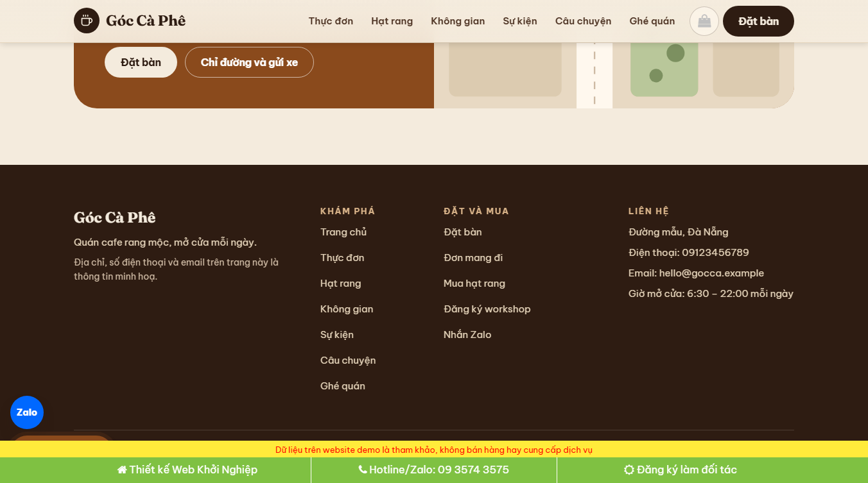Open Ghé quán in the top navigation
The width and height of the screenshot is (868, 483).
point(652,21)
